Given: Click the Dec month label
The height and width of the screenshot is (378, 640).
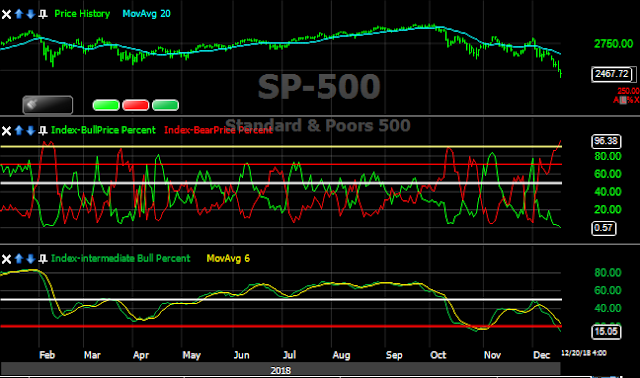Looking at the screenshot, I should point(542,355).
